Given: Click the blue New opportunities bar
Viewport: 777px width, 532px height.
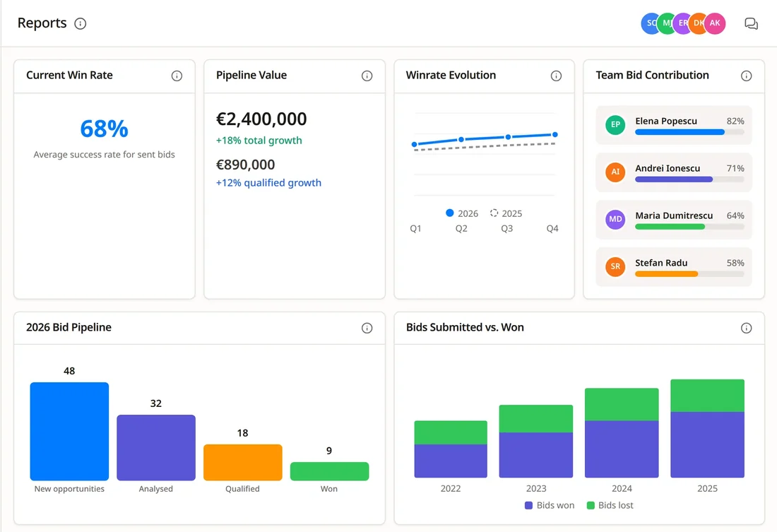Looking at the screenshot, I should (x=69, y=432).
